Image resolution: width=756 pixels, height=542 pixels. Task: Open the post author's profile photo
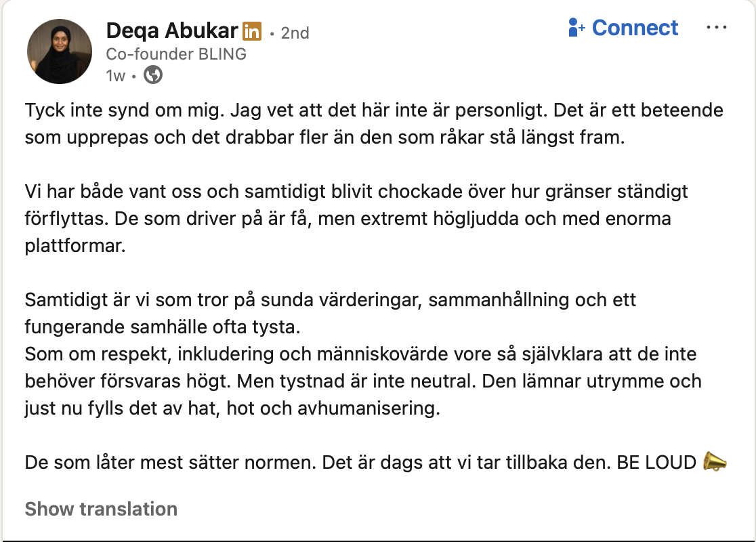(59, 51)
